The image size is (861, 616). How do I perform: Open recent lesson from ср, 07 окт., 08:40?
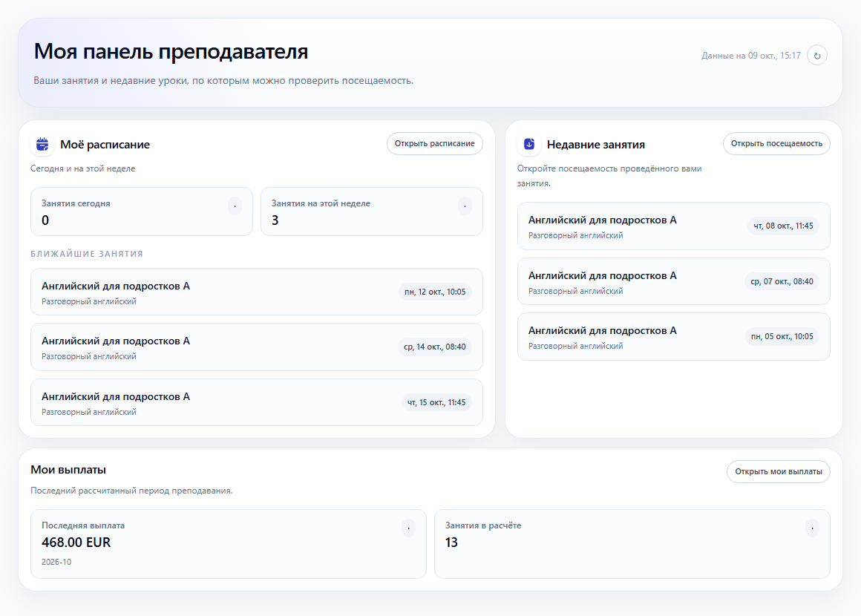click(673, 281)
